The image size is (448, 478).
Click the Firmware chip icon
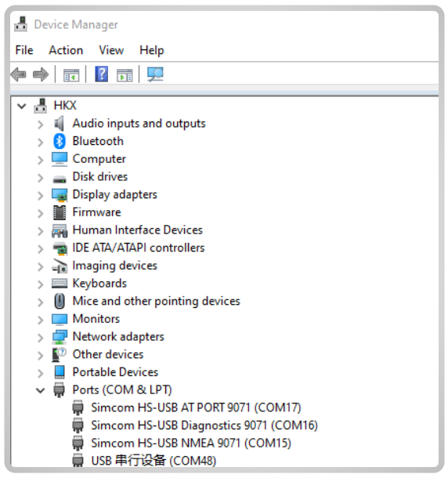(60, 212)
